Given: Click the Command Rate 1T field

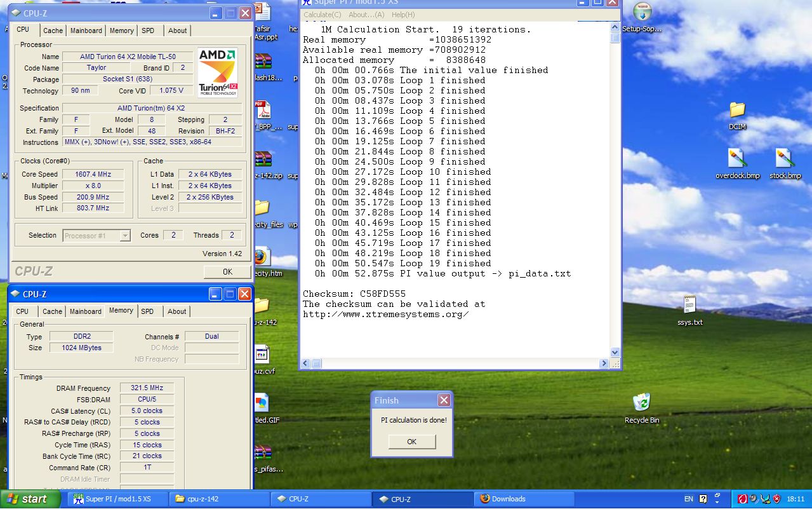Looking at the screenshot, I should [x=147, y=468].
